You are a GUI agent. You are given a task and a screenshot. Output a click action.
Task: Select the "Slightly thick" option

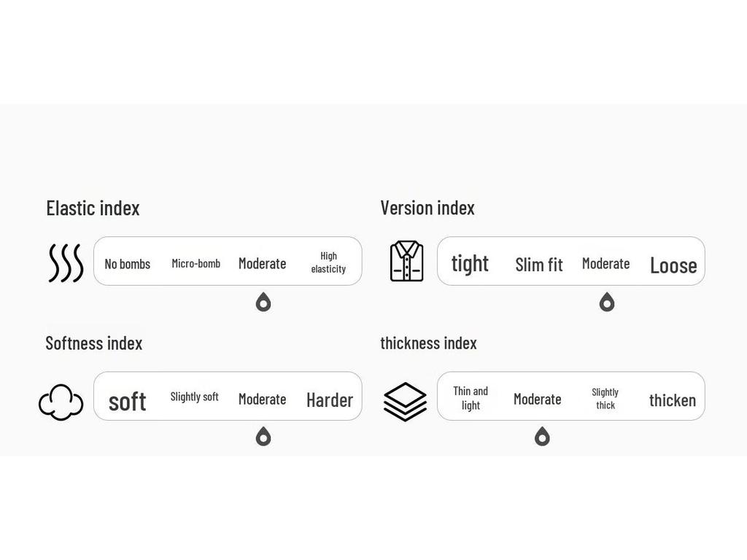(605, 399)
